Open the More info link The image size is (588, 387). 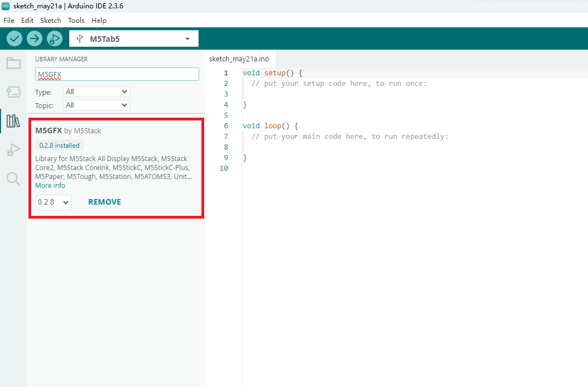(x=50, y=186)
